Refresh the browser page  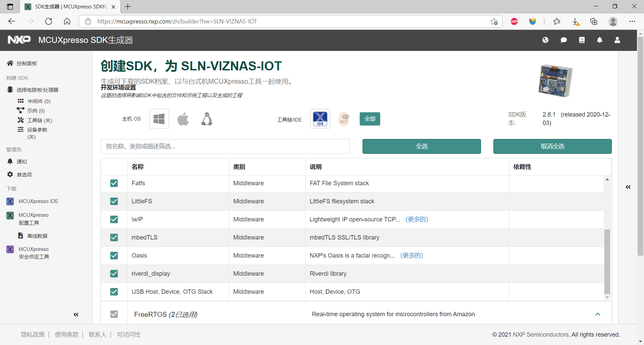[x=49, y=21]
